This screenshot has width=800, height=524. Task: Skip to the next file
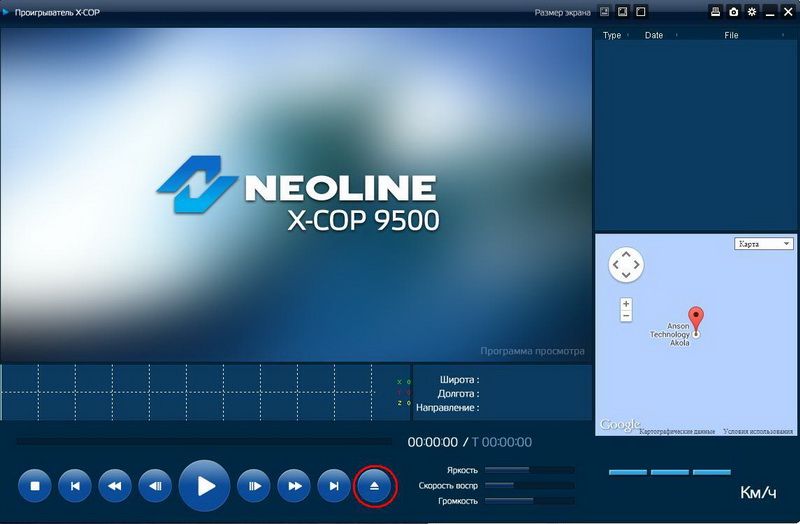tap(333, 486)
